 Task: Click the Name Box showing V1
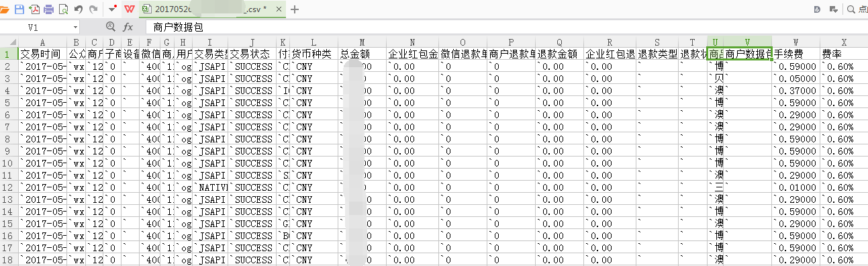pyautogui.click(x=34, y=28)
